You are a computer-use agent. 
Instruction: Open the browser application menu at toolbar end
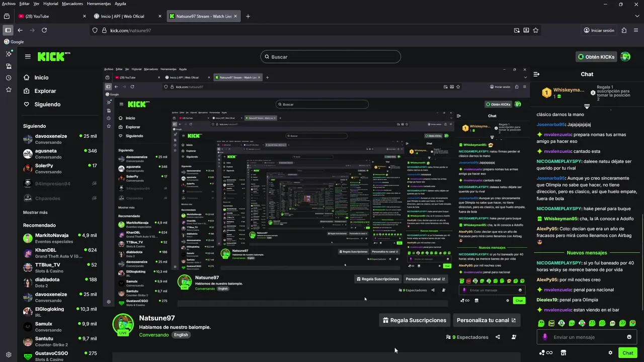(636, 30)
